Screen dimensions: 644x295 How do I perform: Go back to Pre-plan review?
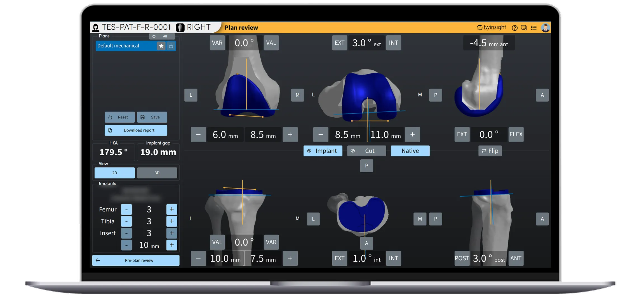coord(136,260)
